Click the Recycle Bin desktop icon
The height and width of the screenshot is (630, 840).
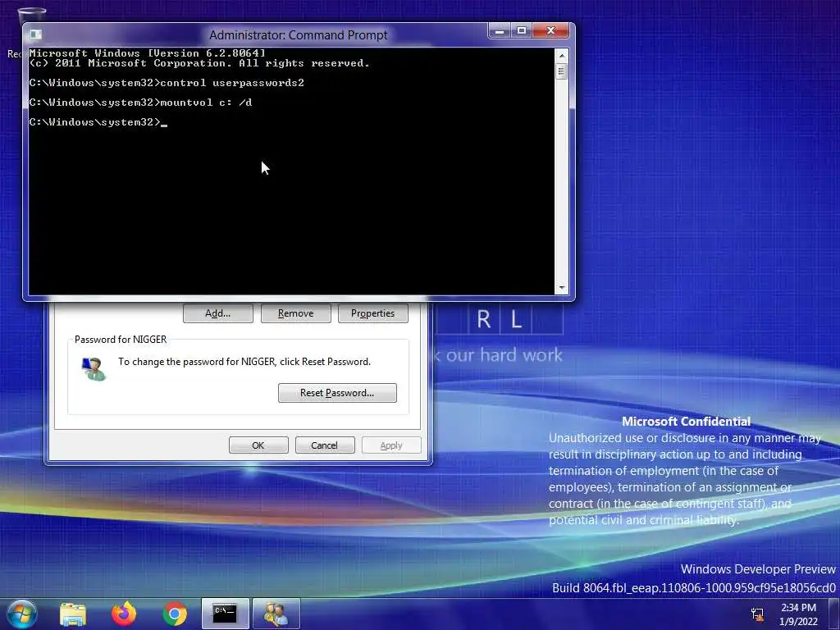pyautogui.click(x=31, y=16)
